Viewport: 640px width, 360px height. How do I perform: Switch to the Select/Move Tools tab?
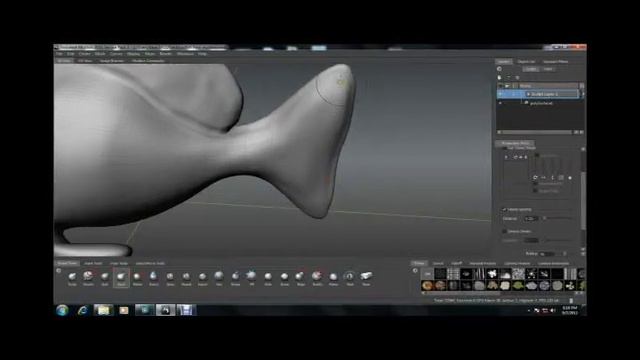(x=150, y=263)
